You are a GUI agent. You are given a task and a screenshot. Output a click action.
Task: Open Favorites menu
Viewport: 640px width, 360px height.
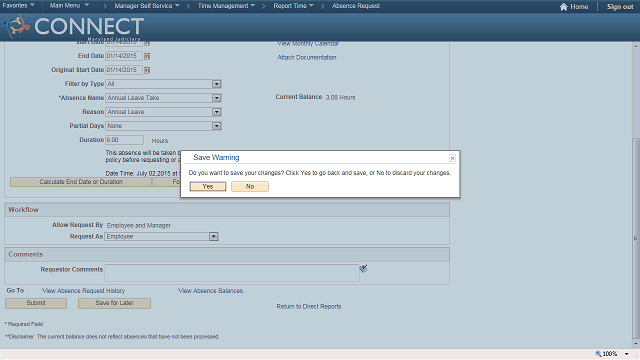click(18, 6)
